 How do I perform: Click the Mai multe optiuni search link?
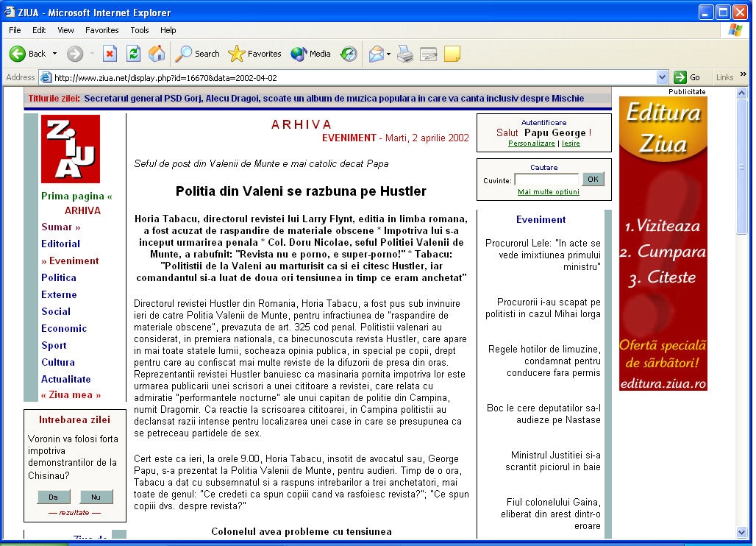tap(549, 191)
